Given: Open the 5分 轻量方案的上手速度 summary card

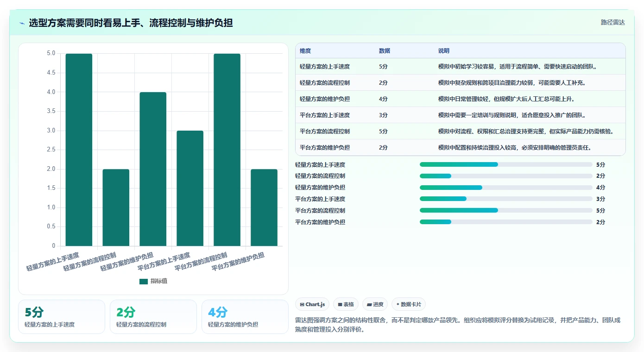Looking at the screenshot, I should coord(62,317).
